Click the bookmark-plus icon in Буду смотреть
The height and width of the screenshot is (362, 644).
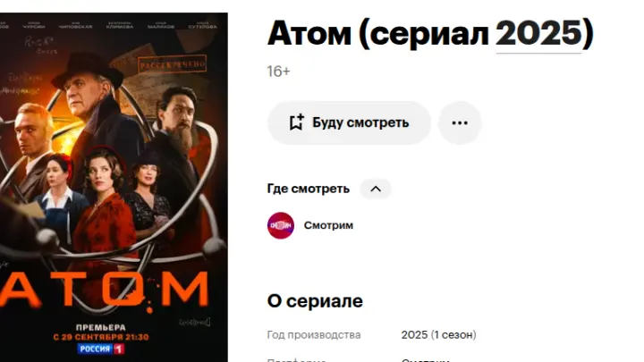pos(296,122)
